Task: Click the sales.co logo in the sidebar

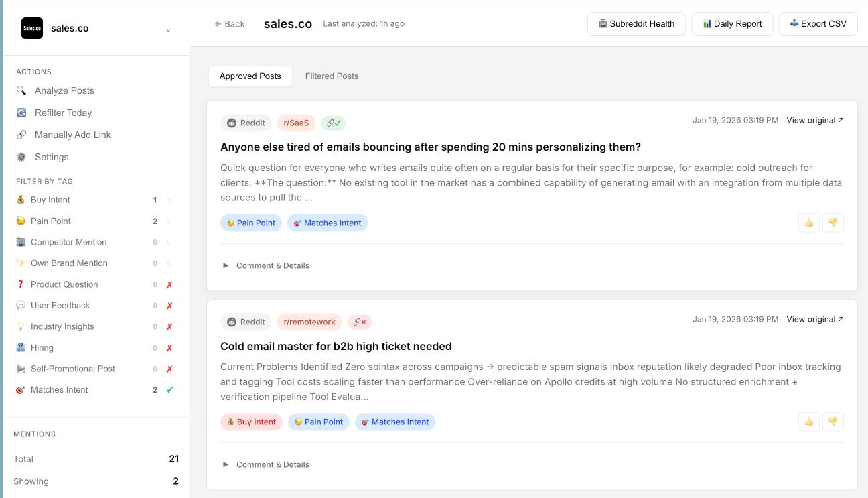Action: (x=31, y=28)
